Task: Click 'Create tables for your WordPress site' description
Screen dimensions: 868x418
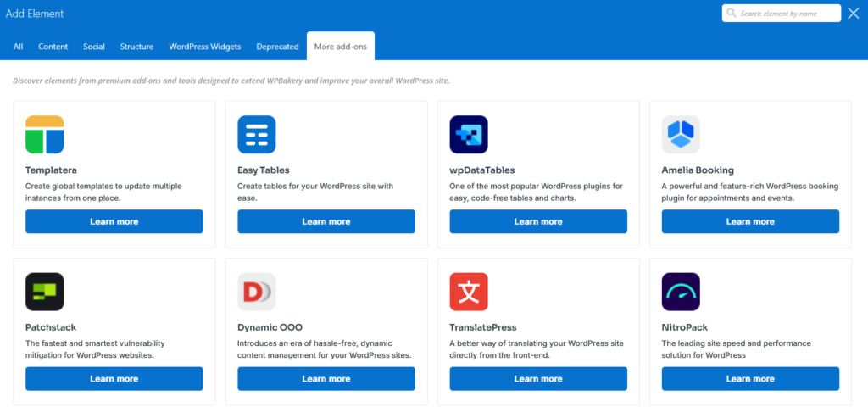Action: tap(315, 192)
